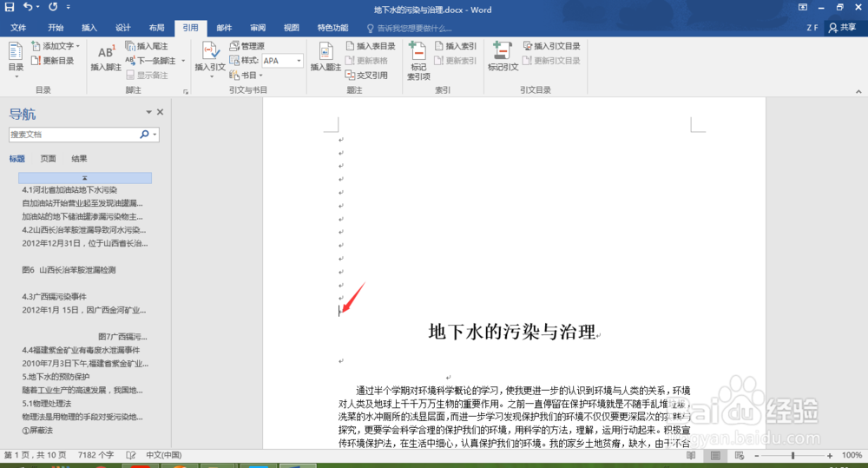868x468 pixels.
Task: Click the Redo icon in title bar
Action: click(x=53, y=7)
